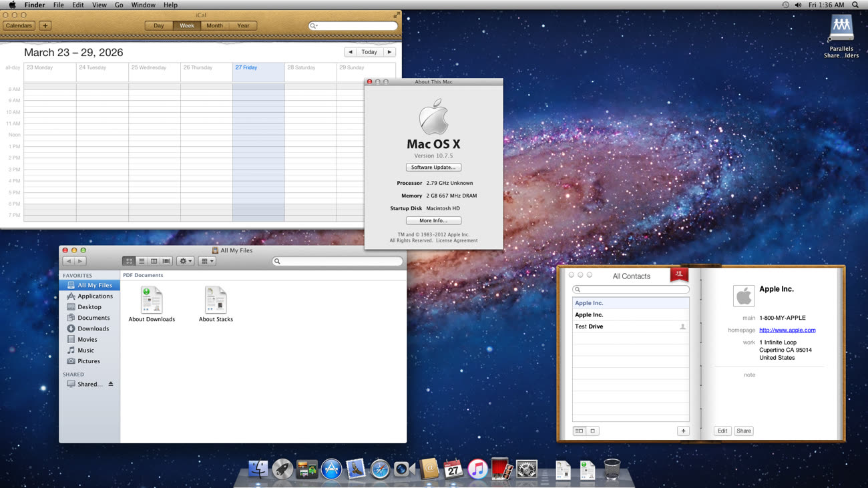Open the Finder item arrangement dropdown
The image size is (868, 488).
coord(207,261)
